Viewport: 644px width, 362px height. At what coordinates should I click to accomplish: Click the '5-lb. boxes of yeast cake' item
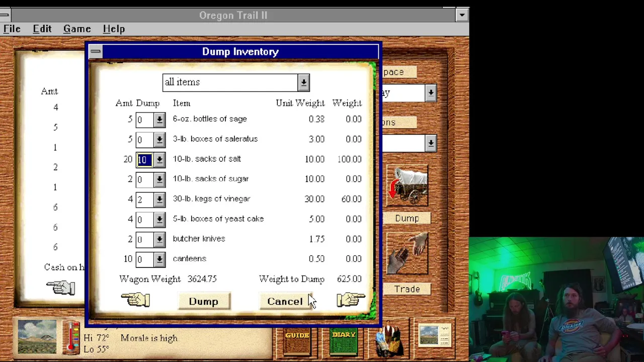tap(218, 219)
